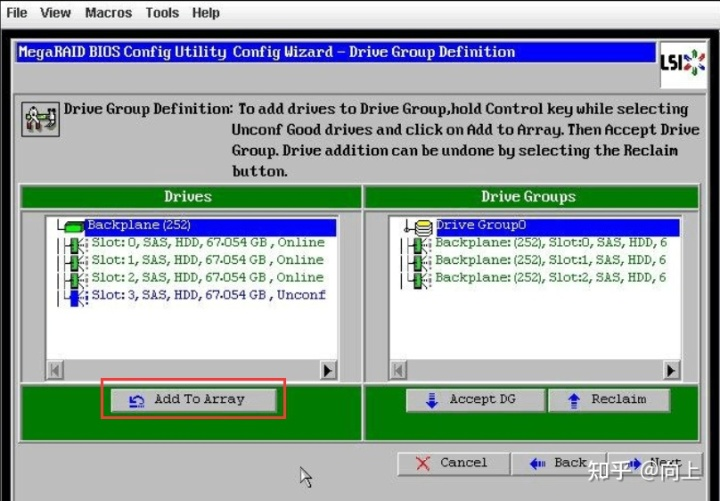Select Drive Group0 in the Drive Groups tree
The height and width of the screenshot is (501, 720).
[557, 226]
